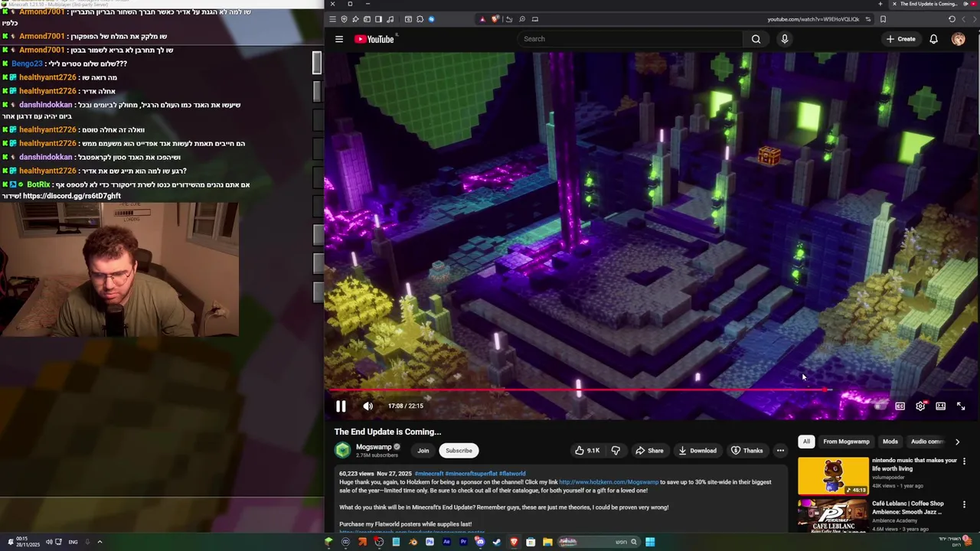Screen dimensions: 980x551
Task: Open Blender from taskbar
Action: pos(413,542)
